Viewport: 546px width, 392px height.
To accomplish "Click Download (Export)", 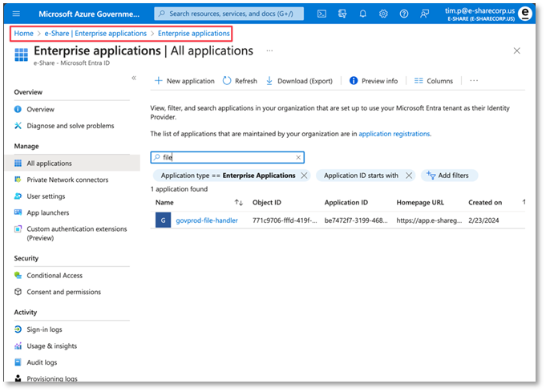I will pos(300,81).
